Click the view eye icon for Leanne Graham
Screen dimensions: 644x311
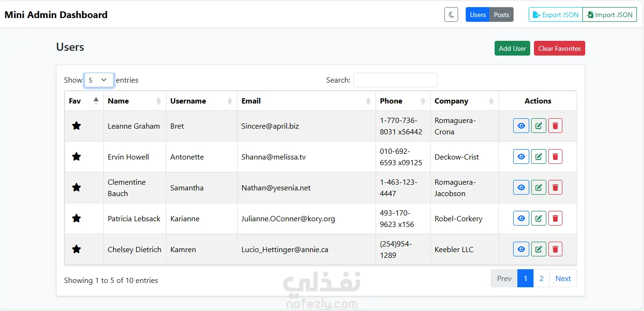pos(521,126)
